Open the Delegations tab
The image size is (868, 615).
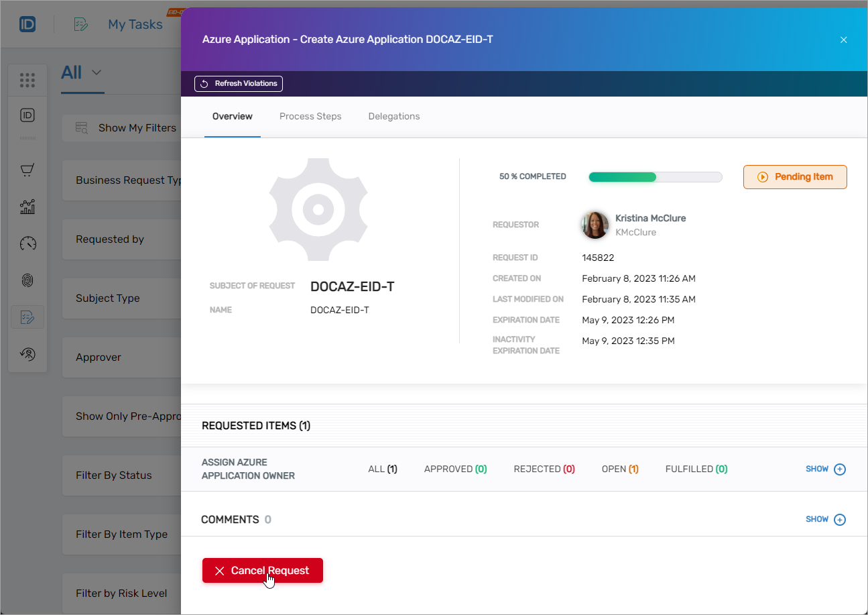pyautogui.click(x=394, y=116)
